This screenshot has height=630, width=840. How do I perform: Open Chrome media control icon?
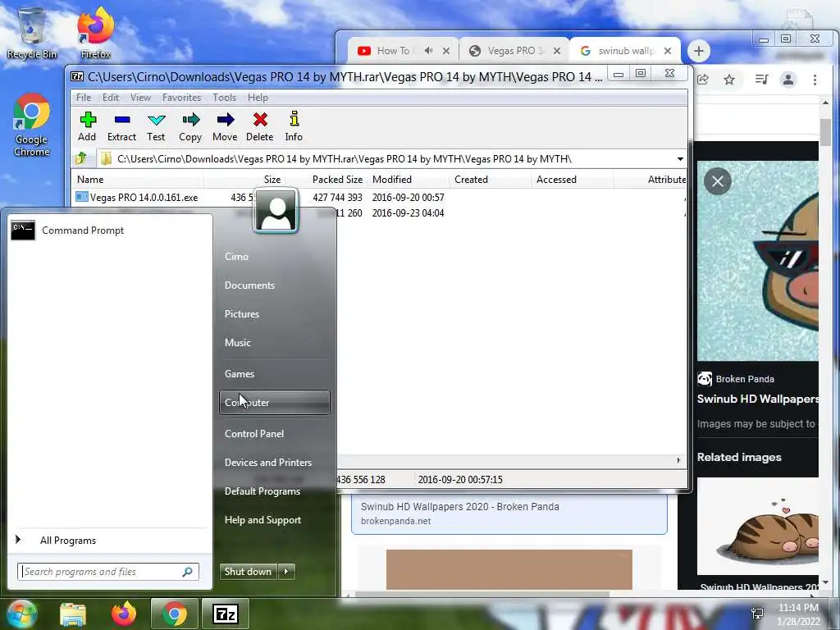click(x=761, y=80)
